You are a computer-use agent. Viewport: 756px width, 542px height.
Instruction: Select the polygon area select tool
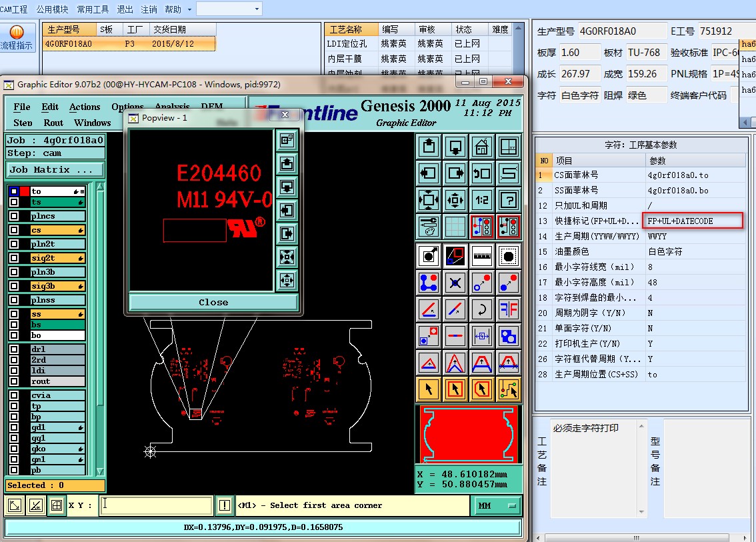click(x=481, y=389)
